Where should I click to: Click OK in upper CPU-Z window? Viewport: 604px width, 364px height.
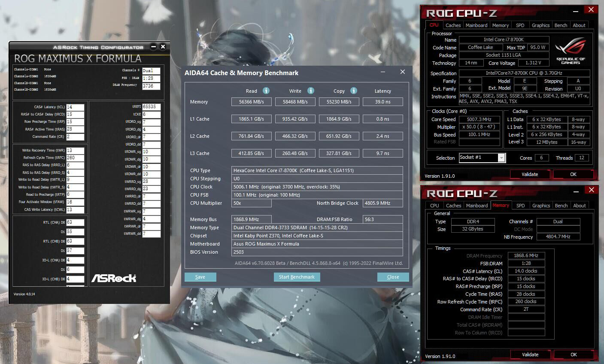(573, 174)
